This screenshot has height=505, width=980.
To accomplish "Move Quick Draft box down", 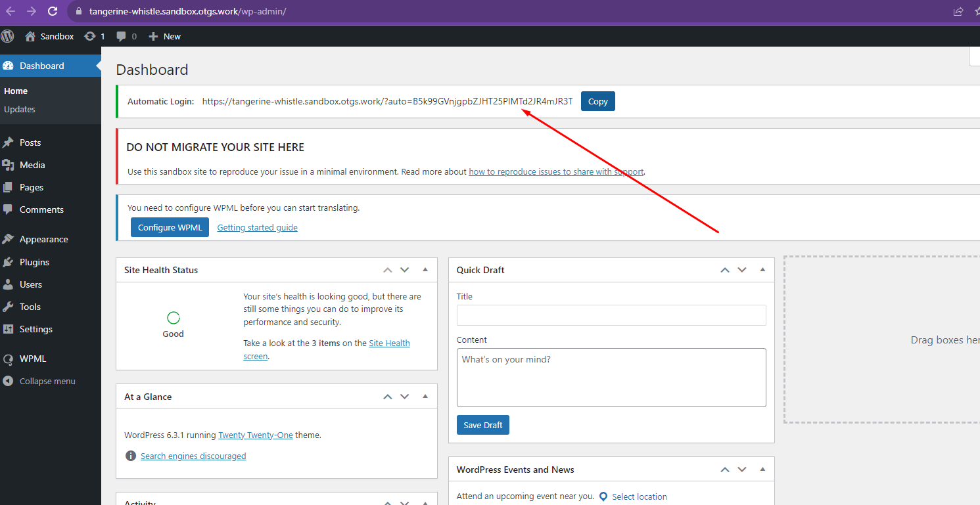I will [742, 270].
